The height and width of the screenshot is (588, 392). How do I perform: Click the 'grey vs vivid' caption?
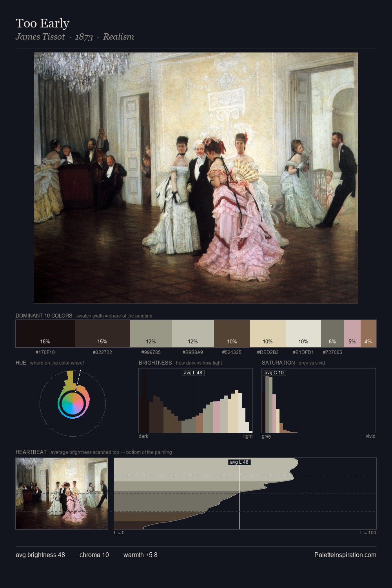click(312, 363)
